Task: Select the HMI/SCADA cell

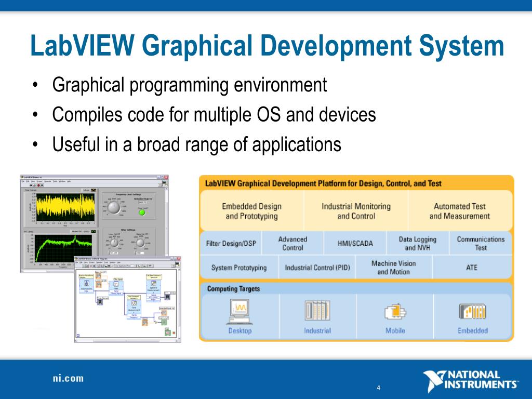Action: (x=355, y=243)
